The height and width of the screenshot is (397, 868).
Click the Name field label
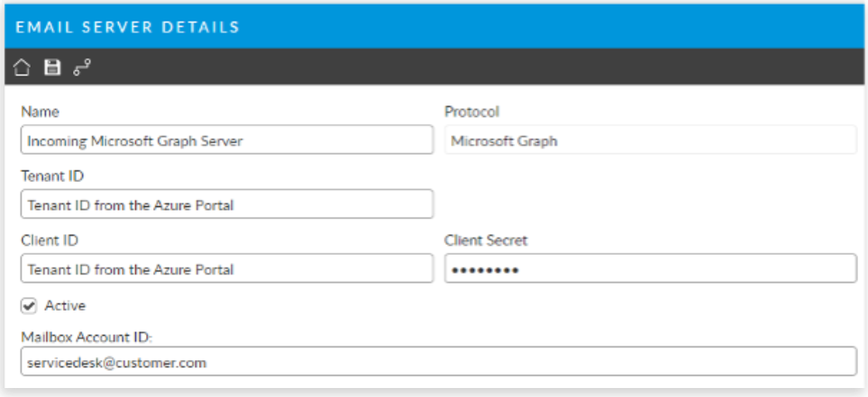(40, 113)
